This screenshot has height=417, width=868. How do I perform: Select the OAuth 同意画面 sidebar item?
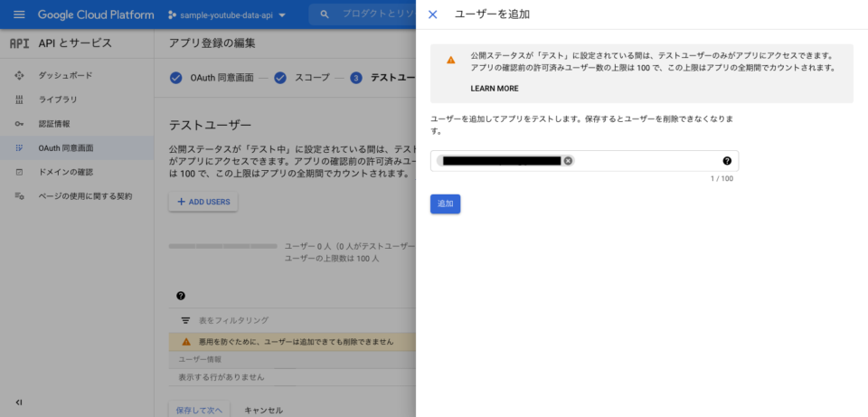pyautogui.click(x=77, y=148)
